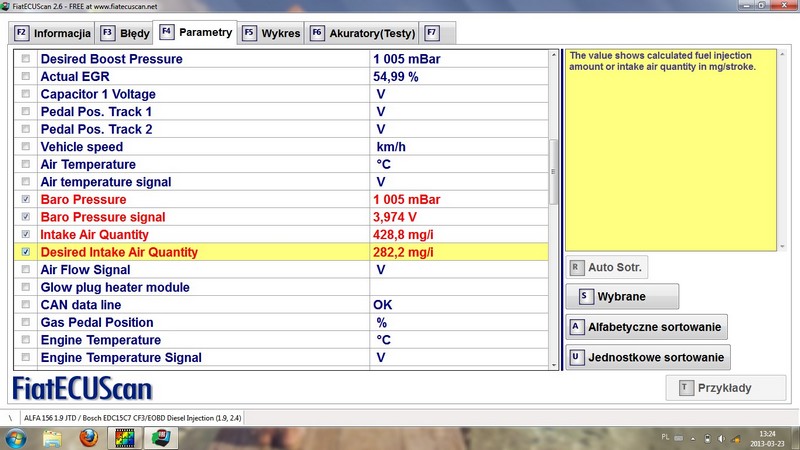Click the Windows Start button
800x450 pixels.
pos(16,437)
